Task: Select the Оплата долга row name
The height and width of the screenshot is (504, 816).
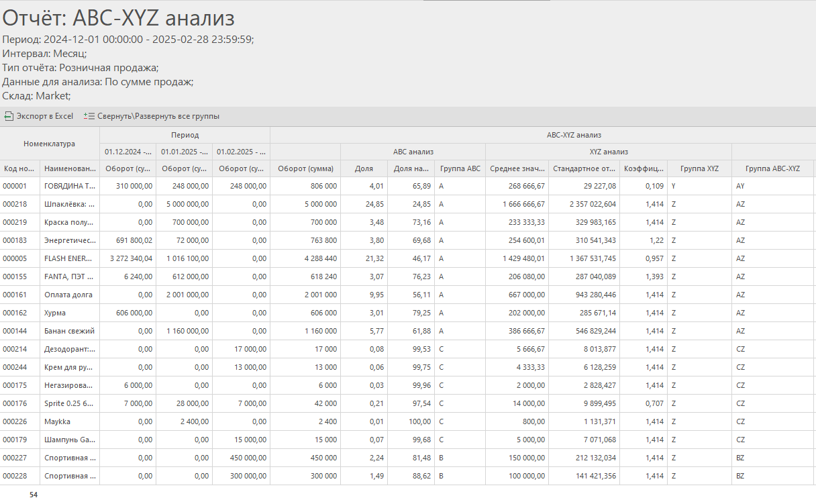Action: 68,295
